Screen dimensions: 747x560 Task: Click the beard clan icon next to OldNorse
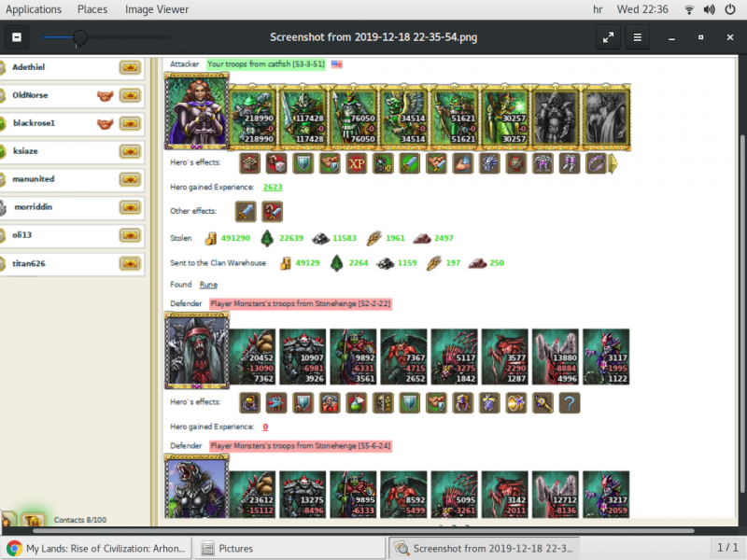point(106,94)
